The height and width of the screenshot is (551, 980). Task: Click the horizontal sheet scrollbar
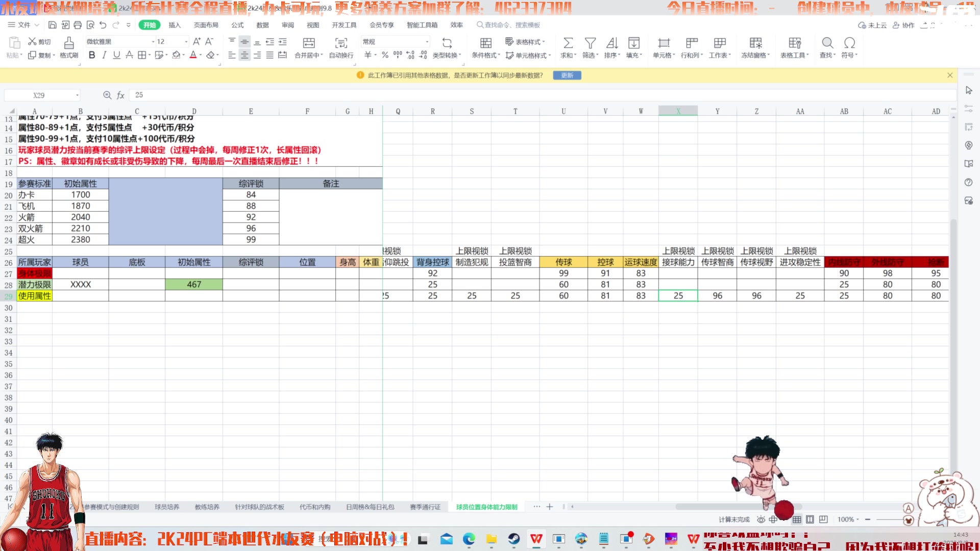pyautogui.click(x=739, y=507)
